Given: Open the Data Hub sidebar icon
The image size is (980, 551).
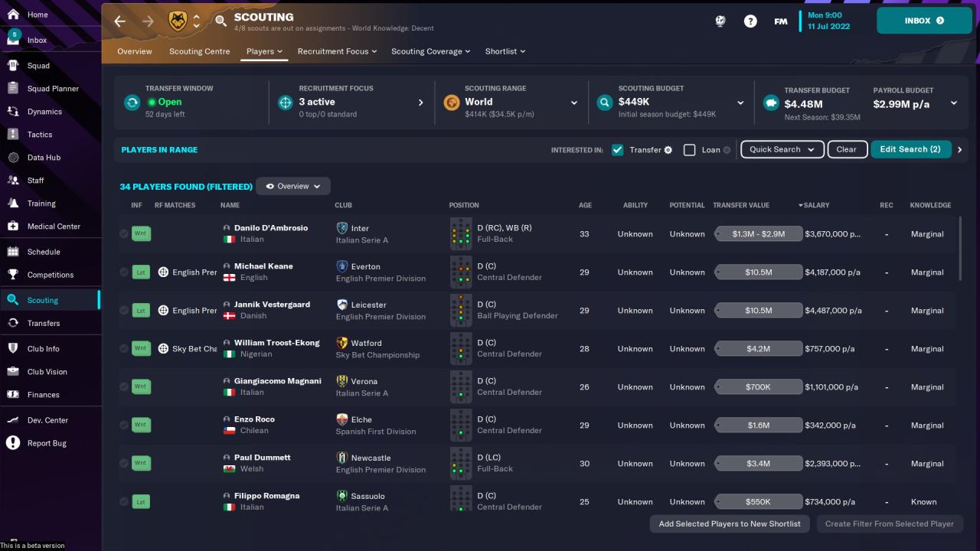Looking at the screenshot, I should coord(13,158).
